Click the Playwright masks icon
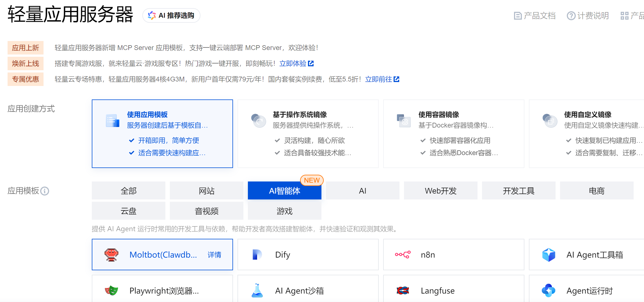 coord(111,290)
